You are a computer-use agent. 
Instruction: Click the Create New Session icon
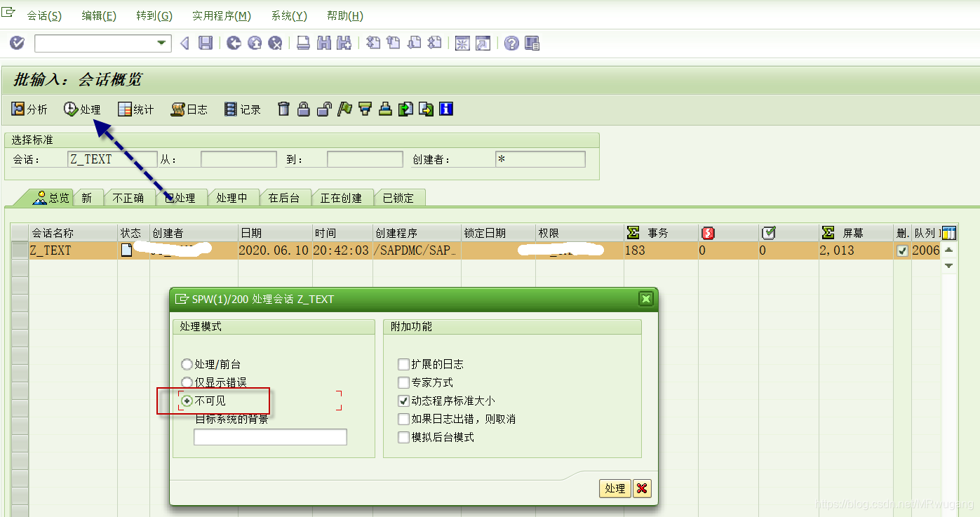point(462,43)
